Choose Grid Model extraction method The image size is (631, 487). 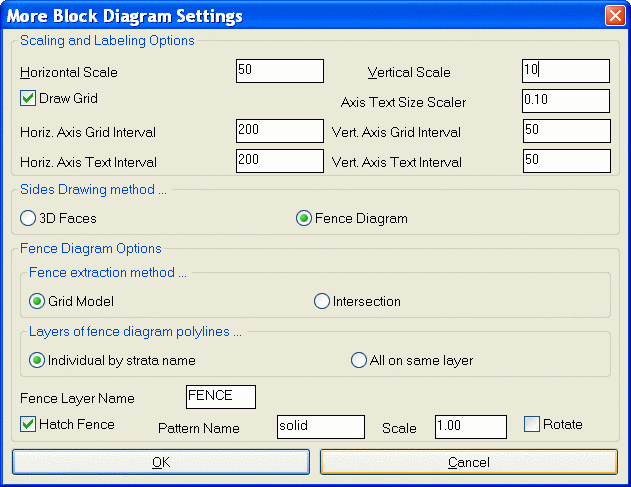point(37,301)
